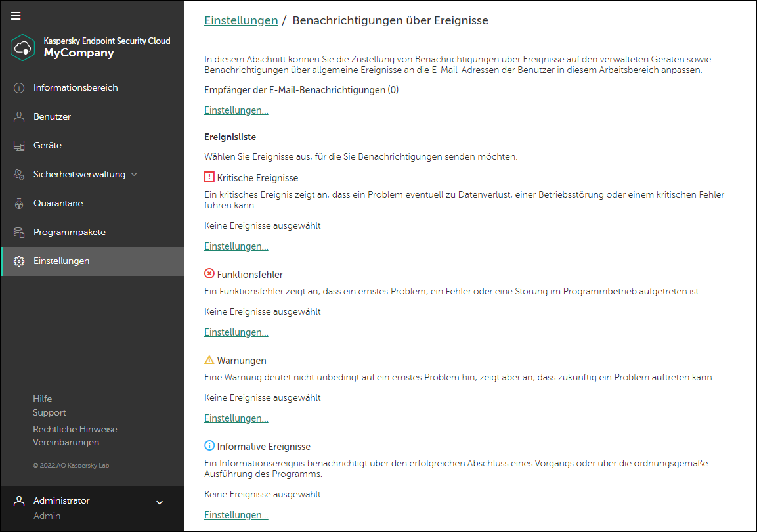Click the red critical events exclamation icon

click(209, 177)
